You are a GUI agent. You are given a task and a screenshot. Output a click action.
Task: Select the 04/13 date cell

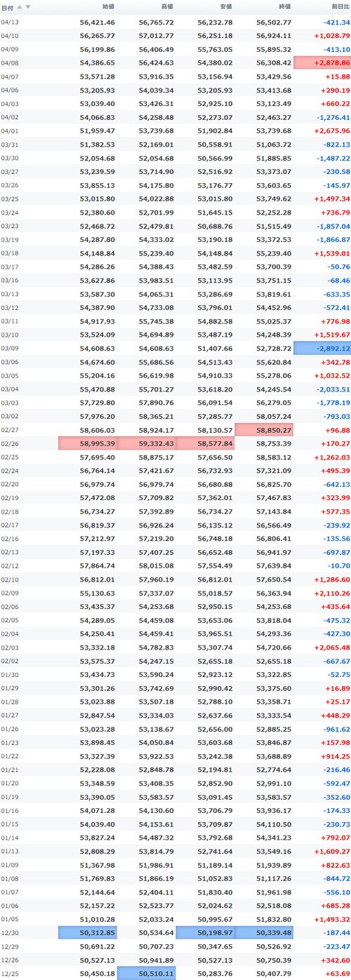[x=10, y=22]
